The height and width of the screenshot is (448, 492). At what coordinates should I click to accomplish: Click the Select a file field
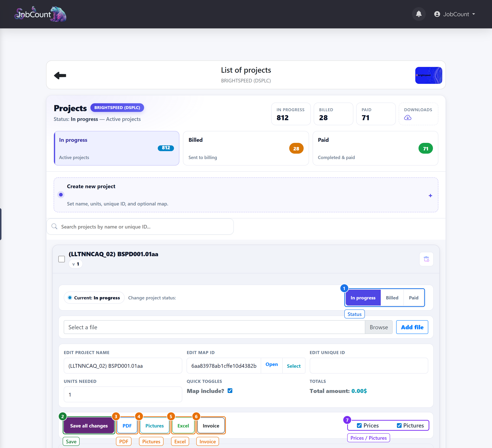pyautogui.click(x=214, y=327)
